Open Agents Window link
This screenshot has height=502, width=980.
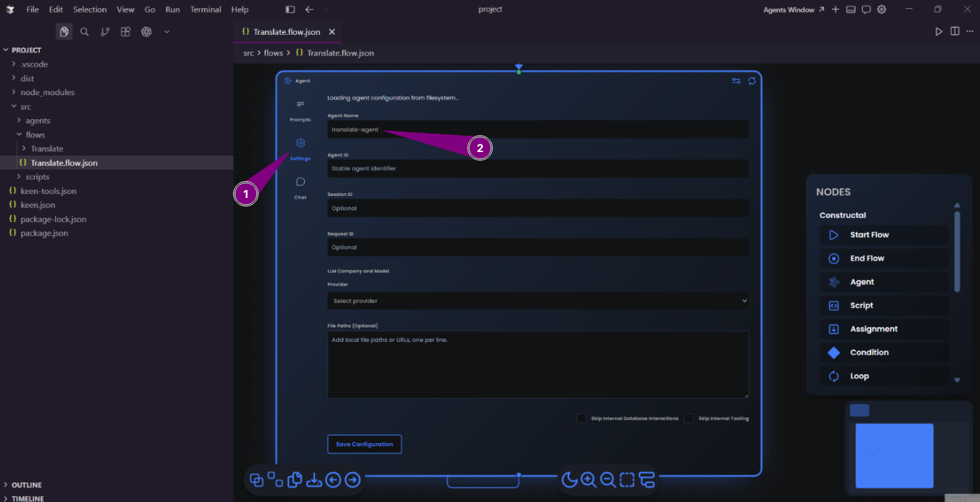pyautogui.click(x=794, y=10)
